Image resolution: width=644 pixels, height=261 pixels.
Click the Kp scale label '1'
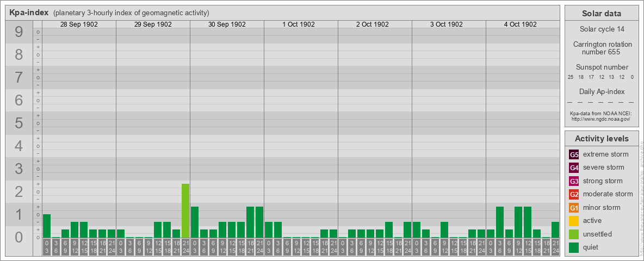click(19, 214)
